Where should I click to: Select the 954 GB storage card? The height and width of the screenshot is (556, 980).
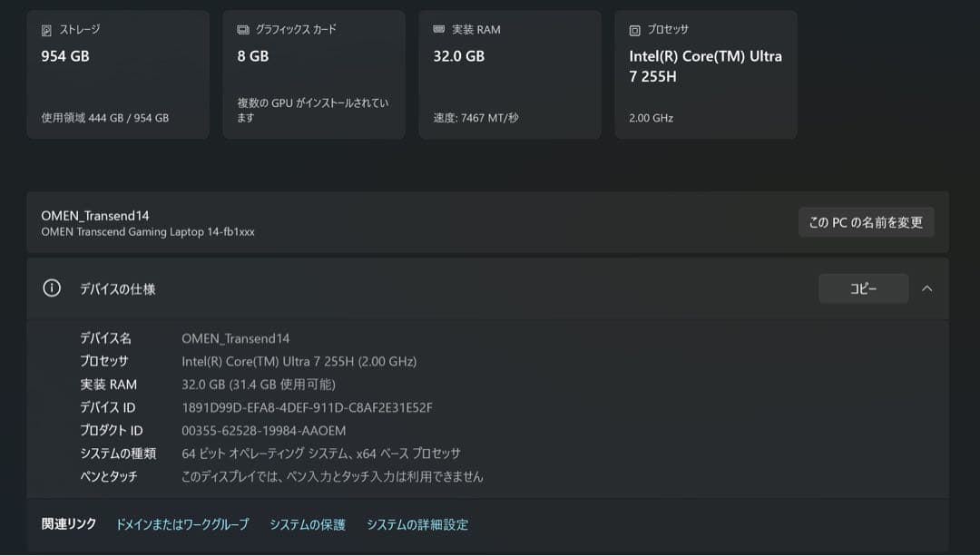(x=118, y=73)
